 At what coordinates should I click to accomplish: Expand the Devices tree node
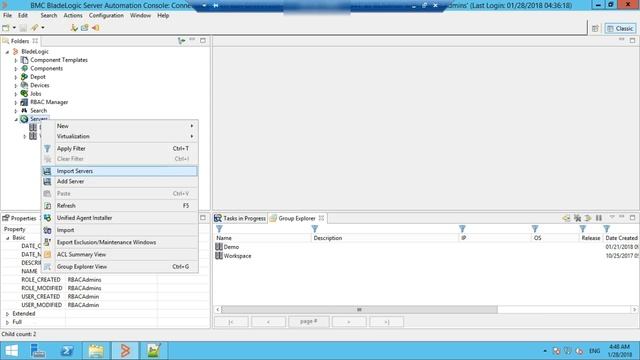click(16, 86)
